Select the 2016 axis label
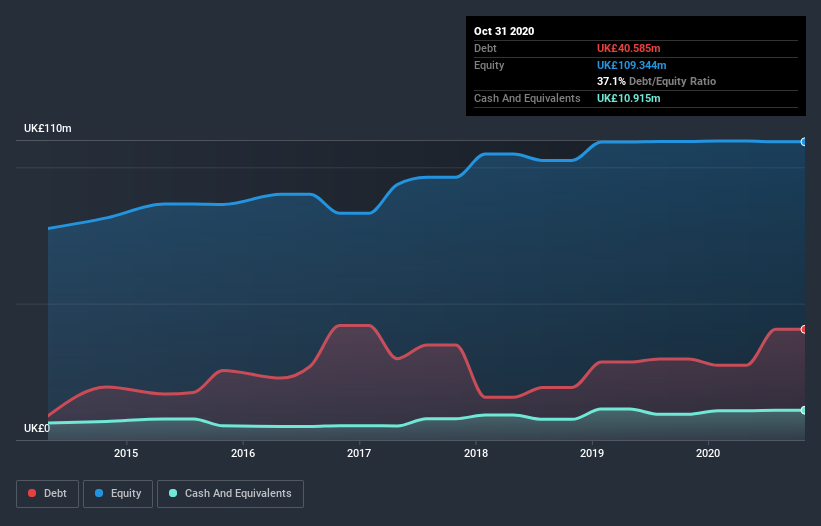The image size is (821, 526). [243, 453]
